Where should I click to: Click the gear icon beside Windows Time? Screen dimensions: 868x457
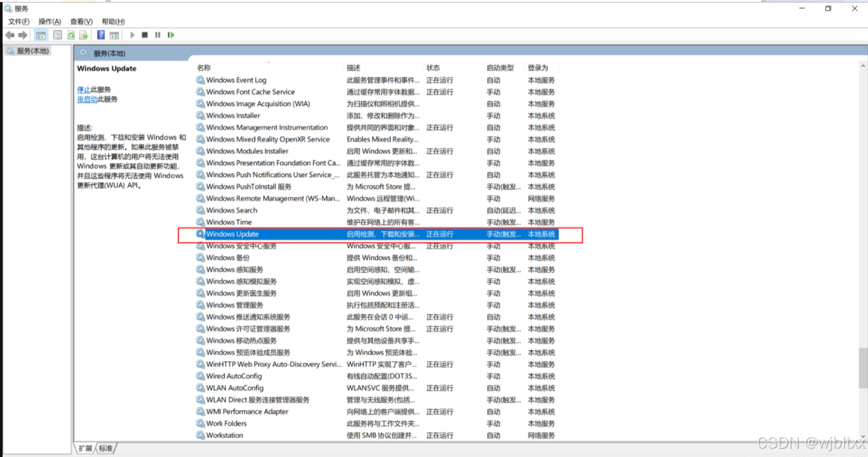tap(201, 222)
